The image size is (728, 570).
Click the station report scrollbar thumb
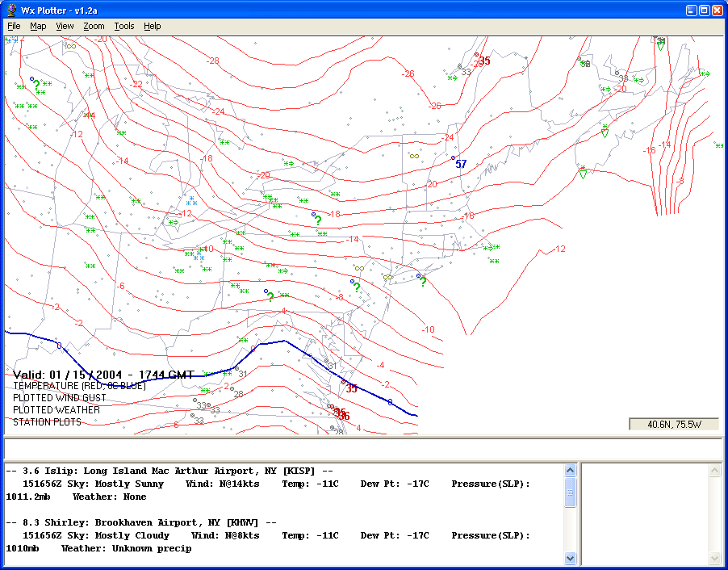(571, 493)
